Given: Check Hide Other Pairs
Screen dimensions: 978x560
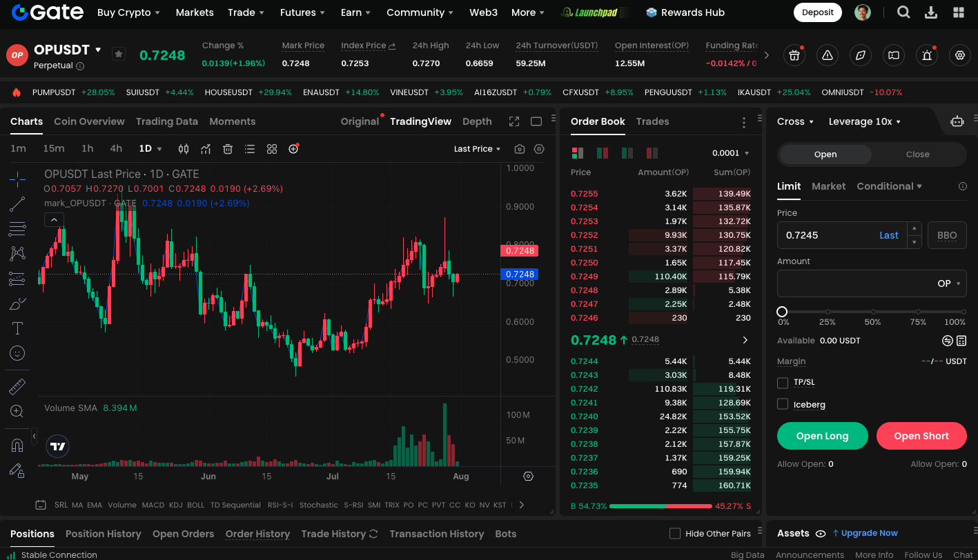Looking at the screenshot, I should (x=675, y=534).
